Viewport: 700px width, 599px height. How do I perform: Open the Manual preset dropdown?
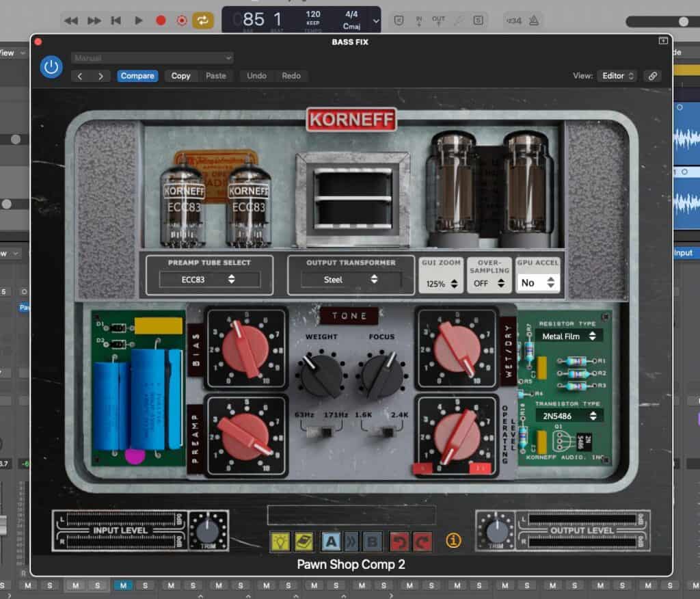point(152,58)
